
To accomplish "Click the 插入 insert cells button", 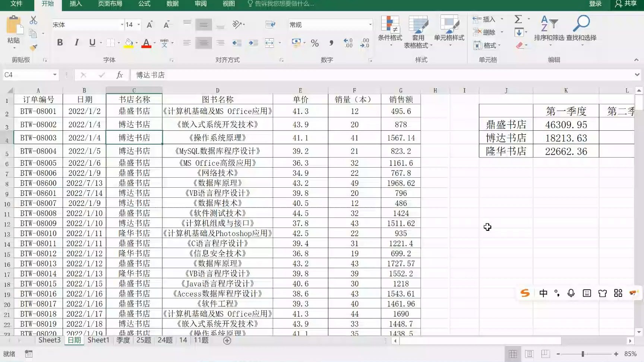I will click(484, 19).
